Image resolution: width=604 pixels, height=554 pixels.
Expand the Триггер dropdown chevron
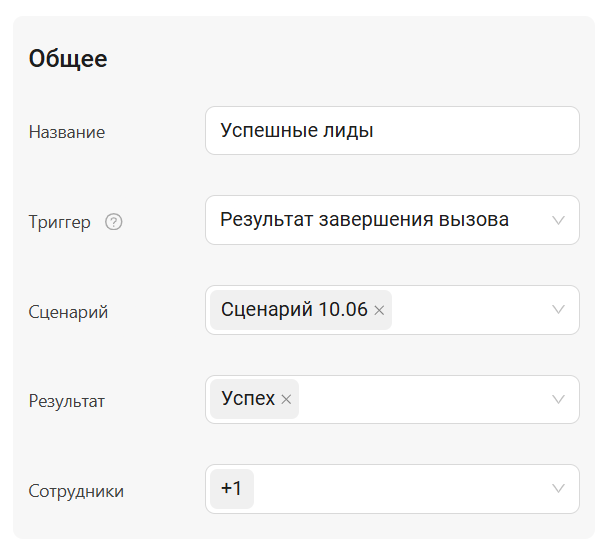(558, 221)
